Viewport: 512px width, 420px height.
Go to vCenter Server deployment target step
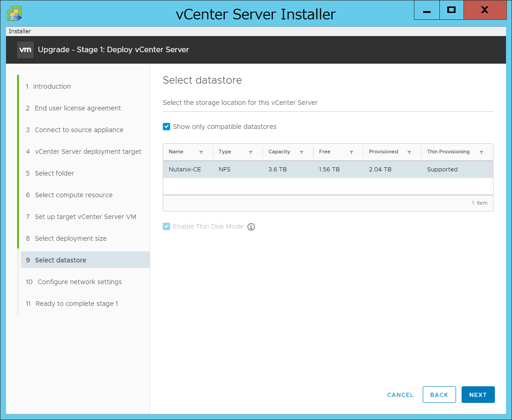pyautogui.click(x=84, y=152)
